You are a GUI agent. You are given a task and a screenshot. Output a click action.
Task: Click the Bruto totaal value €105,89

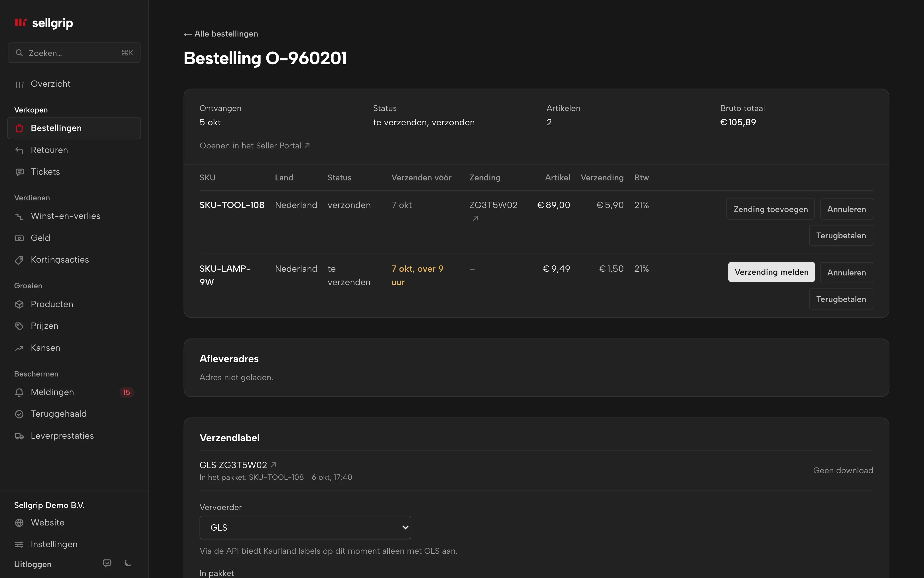pos(738,122)
